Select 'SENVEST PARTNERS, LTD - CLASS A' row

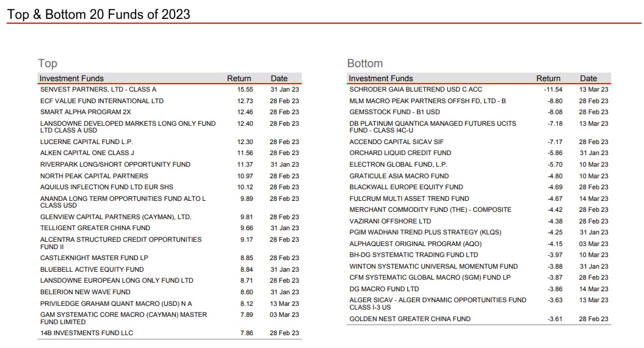[170, 89]
